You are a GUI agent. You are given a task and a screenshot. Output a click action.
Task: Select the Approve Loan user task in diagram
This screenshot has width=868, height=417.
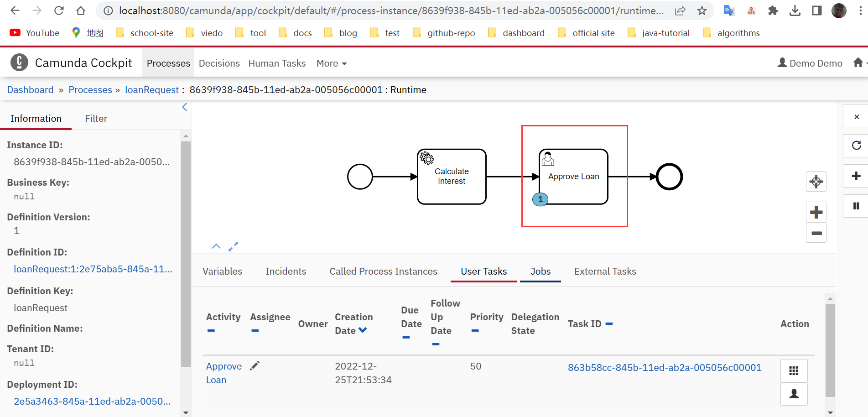[x=573, y=177]
